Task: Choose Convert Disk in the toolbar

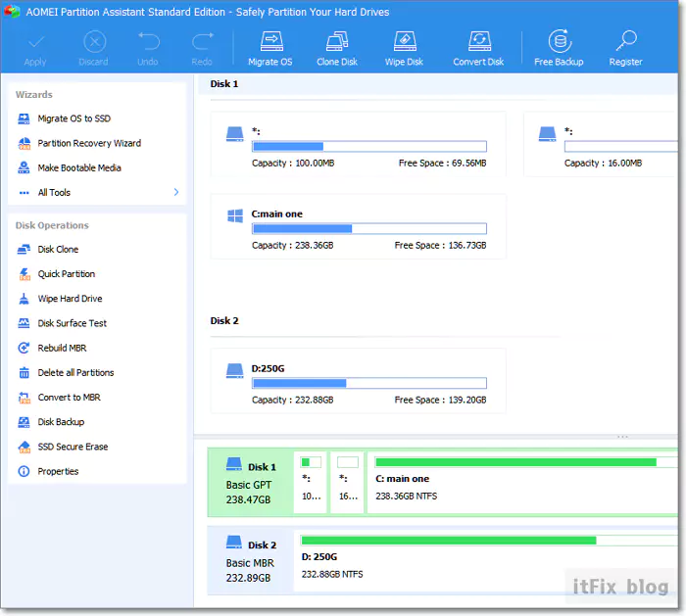Action: (478, 49)
